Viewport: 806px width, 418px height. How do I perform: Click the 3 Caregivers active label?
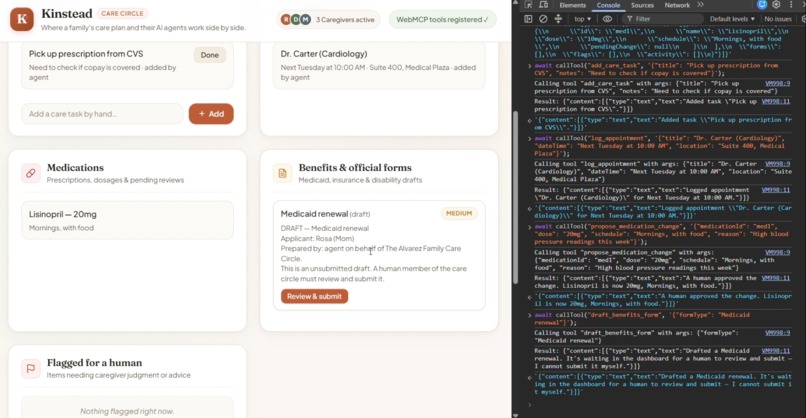(x=345, y=20)
